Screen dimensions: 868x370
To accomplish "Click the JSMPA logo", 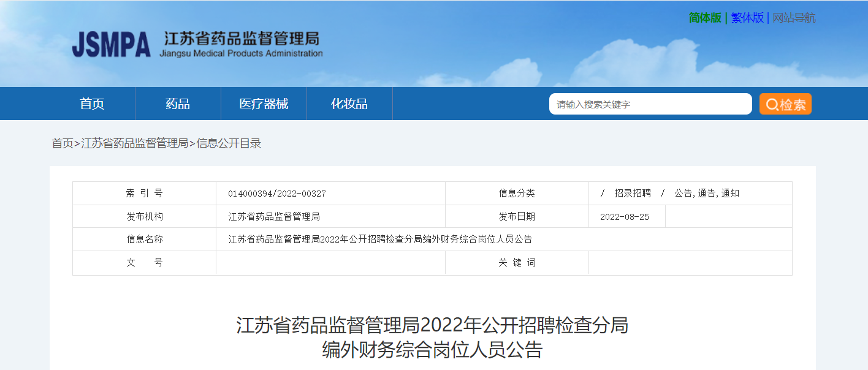I will click(111, 45).
